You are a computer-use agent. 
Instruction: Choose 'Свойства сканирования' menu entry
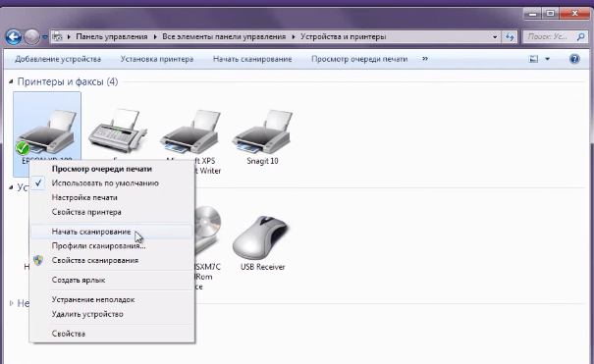[x=112, y=260]
